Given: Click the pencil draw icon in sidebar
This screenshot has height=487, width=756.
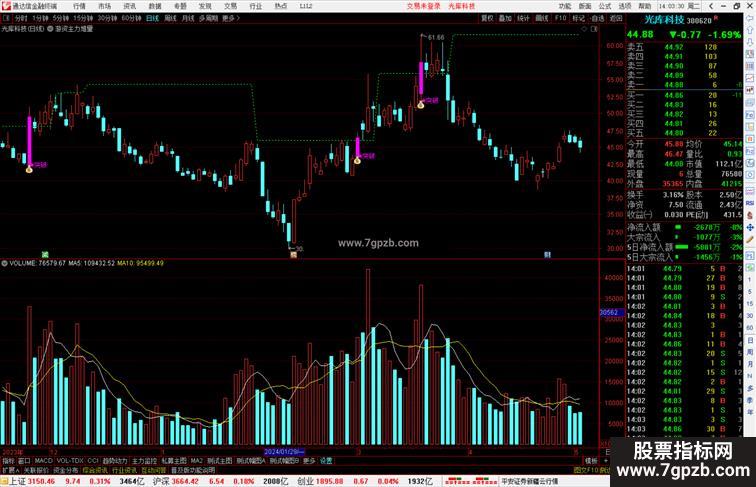Looking at the screenshot, I should (x=750, y=239).
